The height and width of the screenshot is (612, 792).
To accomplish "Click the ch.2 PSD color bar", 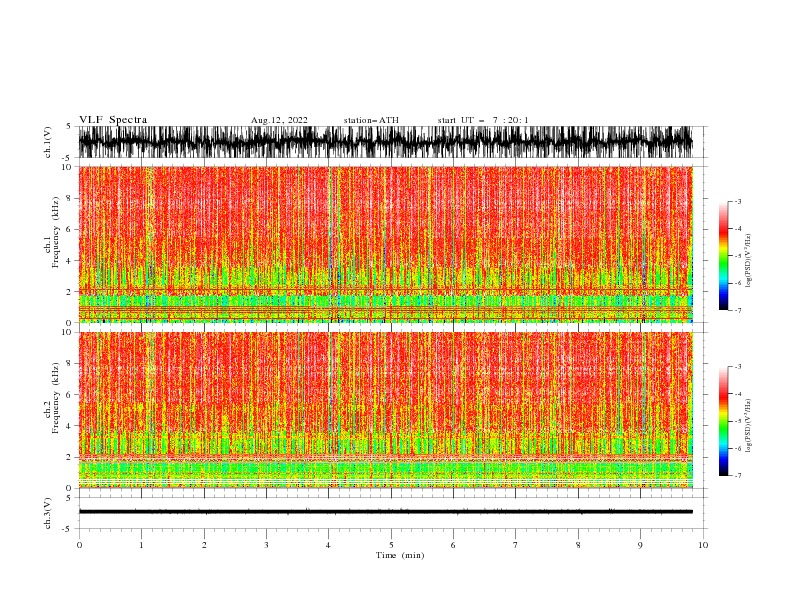I will pos(723,421).
